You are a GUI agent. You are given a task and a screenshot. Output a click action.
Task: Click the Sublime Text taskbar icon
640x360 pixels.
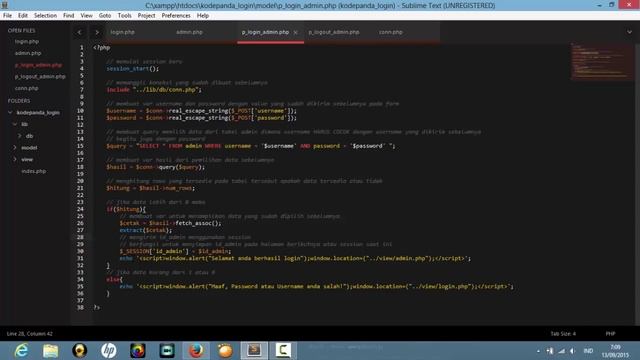[254, 351]
